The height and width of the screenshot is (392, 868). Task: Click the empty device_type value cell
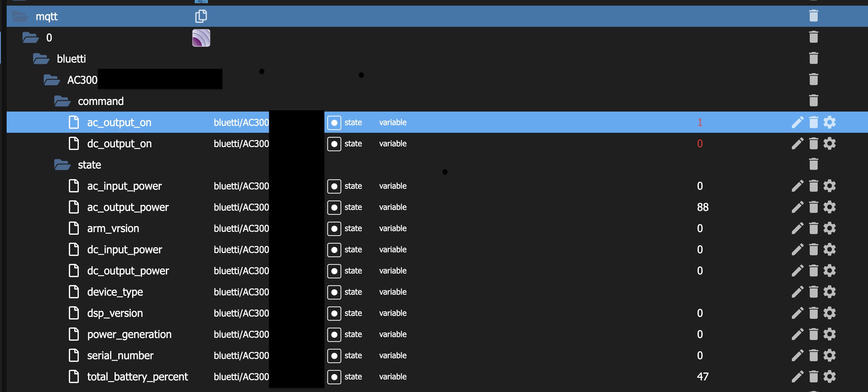[700, 292]
